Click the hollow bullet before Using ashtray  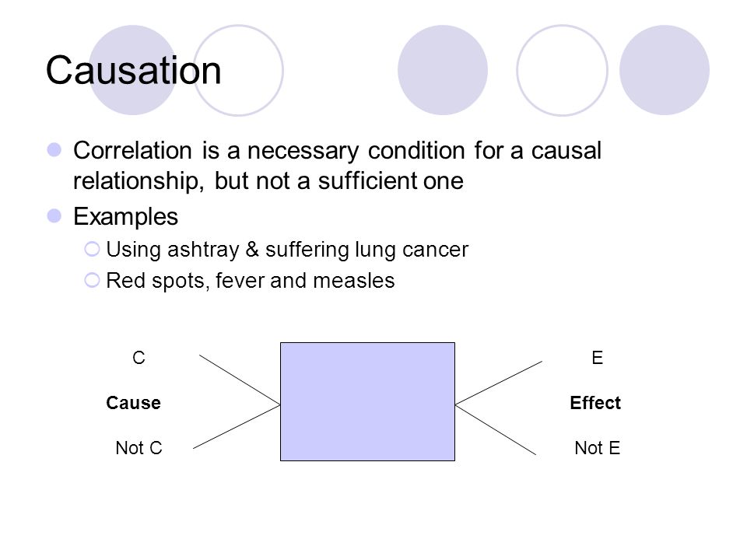coord(92,249)
